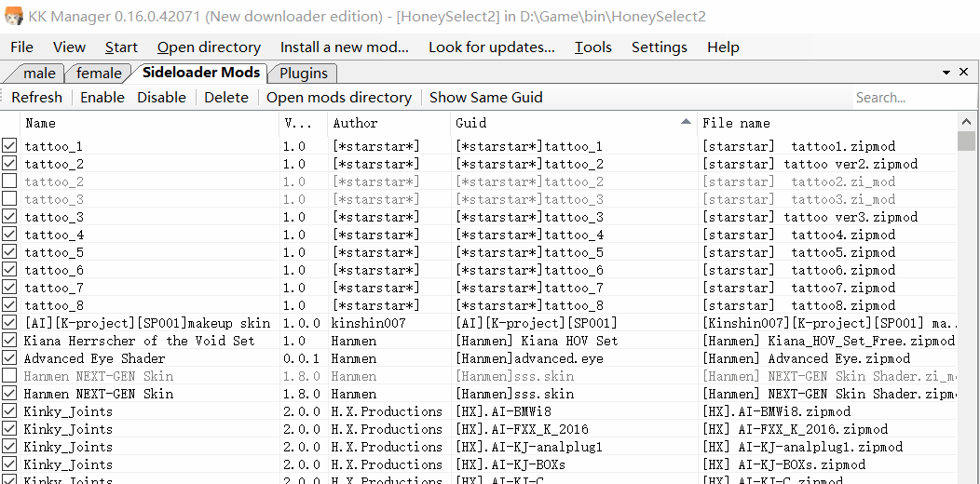This screenshot has height=484, width=980.
Task: Open the Settings menu
Action: [659, 47]
